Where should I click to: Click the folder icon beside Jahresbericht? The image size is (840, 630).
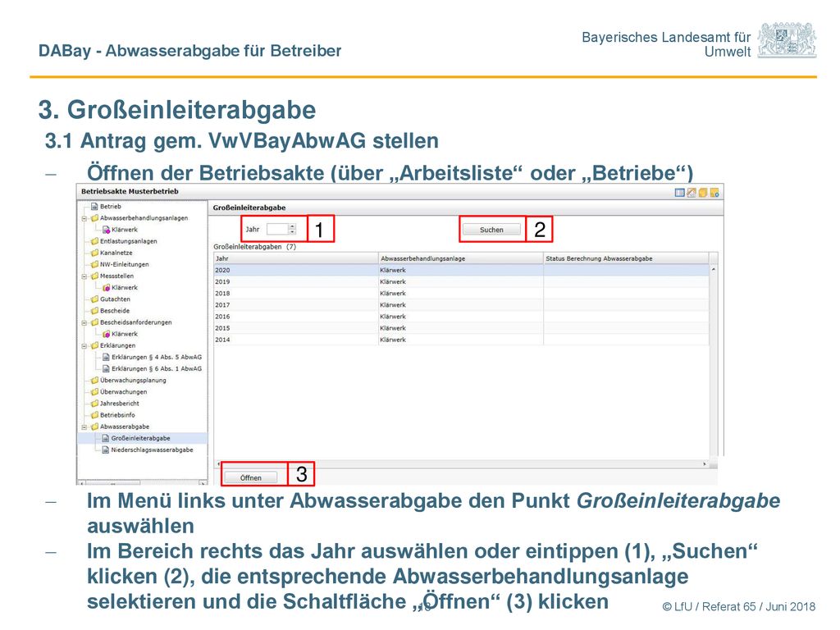point(94,404)
